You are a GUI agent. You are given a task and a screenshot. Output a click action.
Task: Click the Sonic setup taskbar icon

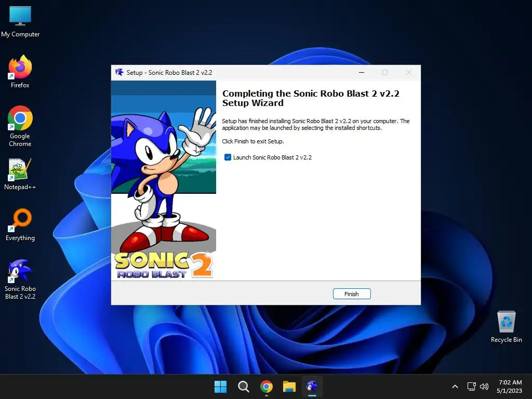pos(312,387)
